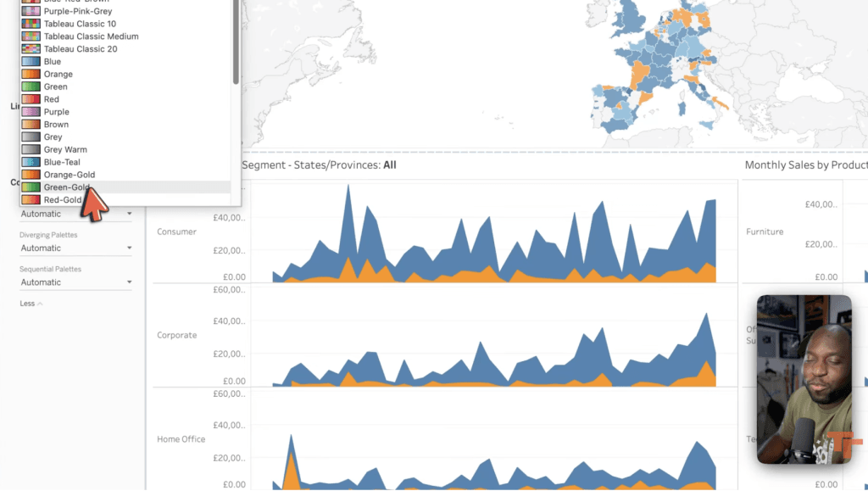
Task: Open the Diverging Palettes dropdown
Action: (76, 248)
